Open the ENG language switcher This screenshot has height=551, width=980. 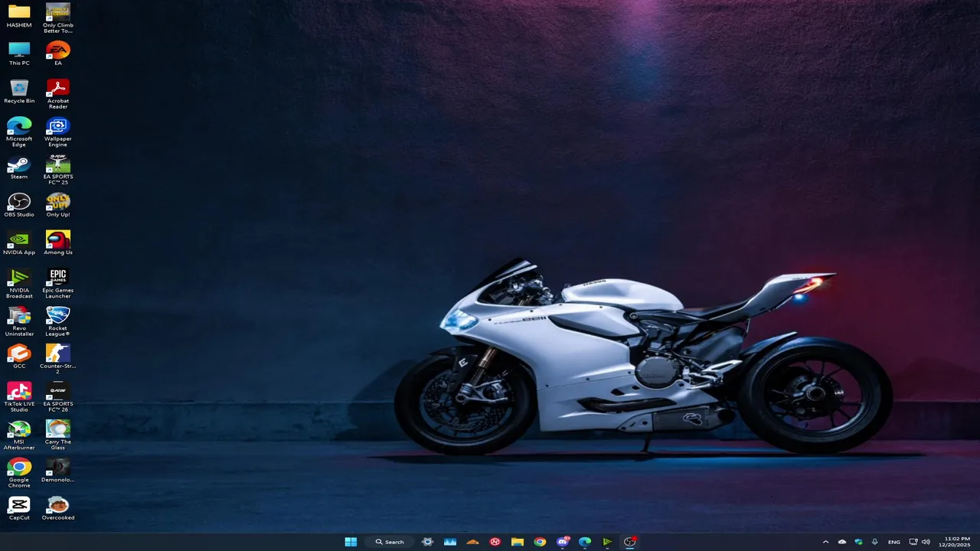894,542
